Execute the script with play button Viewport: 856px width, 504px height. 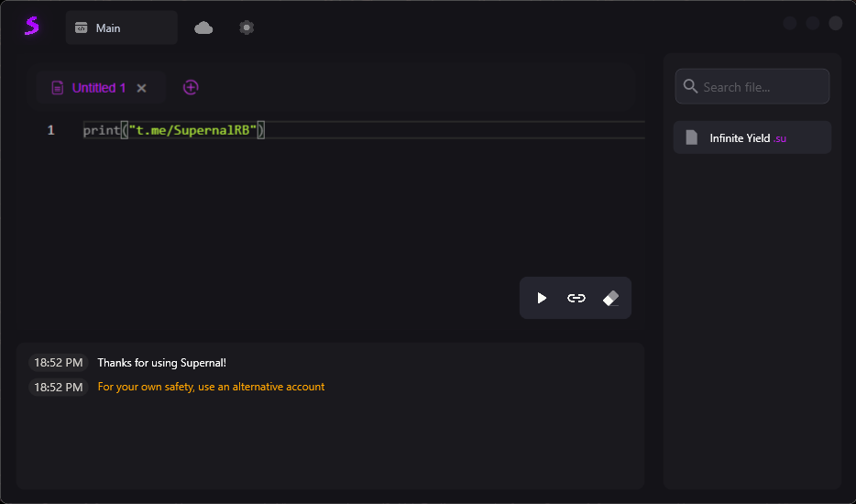(542, 298)
